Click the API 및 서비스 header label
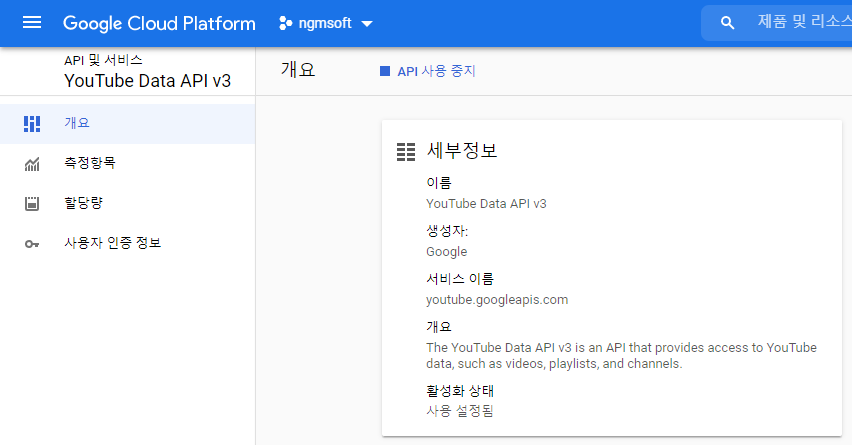Image resolution: width=852 pixels, height=445 pixels. click(x=103, y=60)
